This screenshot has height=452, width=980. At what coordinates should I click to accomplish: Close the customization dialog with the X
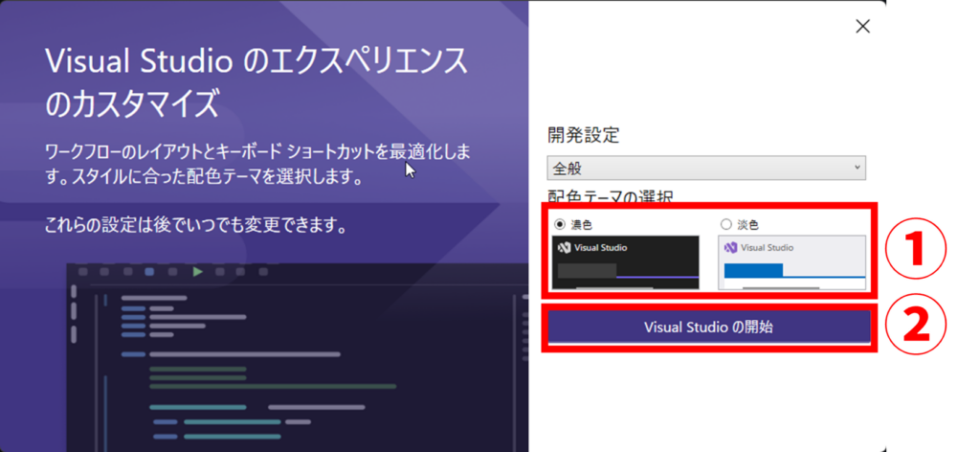coord(862,26)
